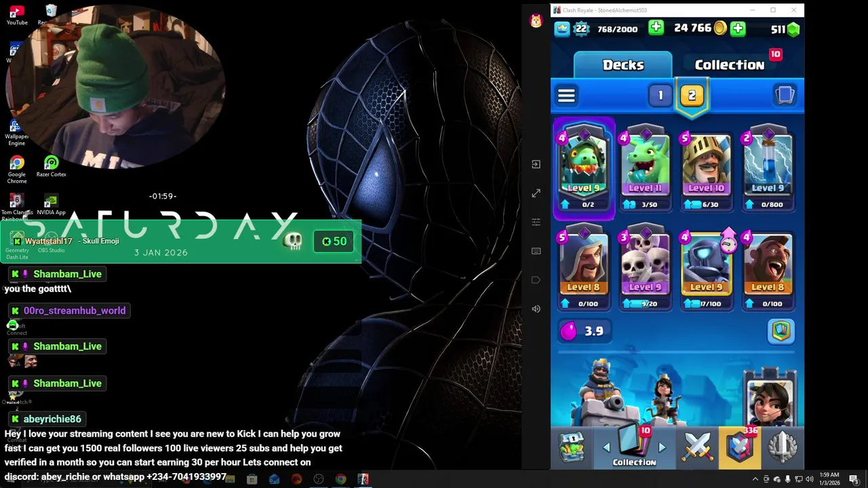Open the keyboard icon in emulator sidebar
The image size is (868, 488).
[x=536, y=251]
